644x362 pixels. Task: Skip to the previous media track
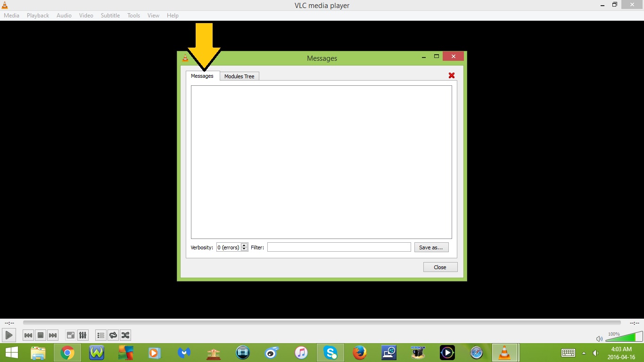(28, 335)
